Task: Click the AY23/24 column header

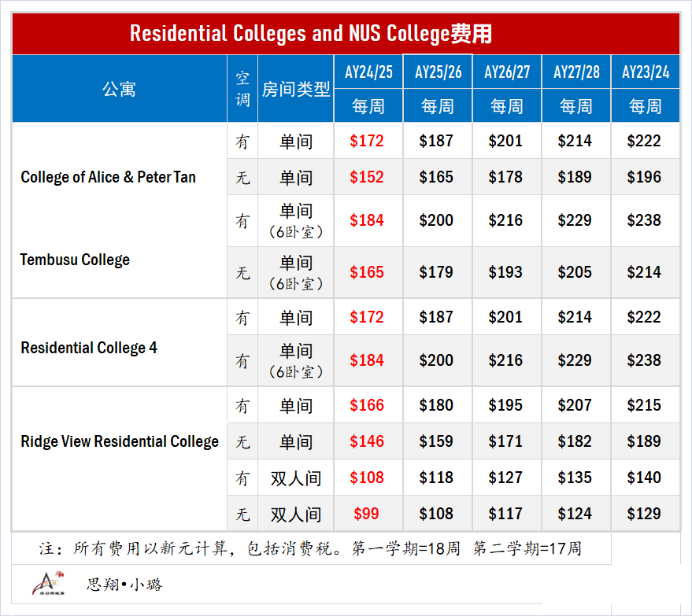Action: [x=646, y=72]
